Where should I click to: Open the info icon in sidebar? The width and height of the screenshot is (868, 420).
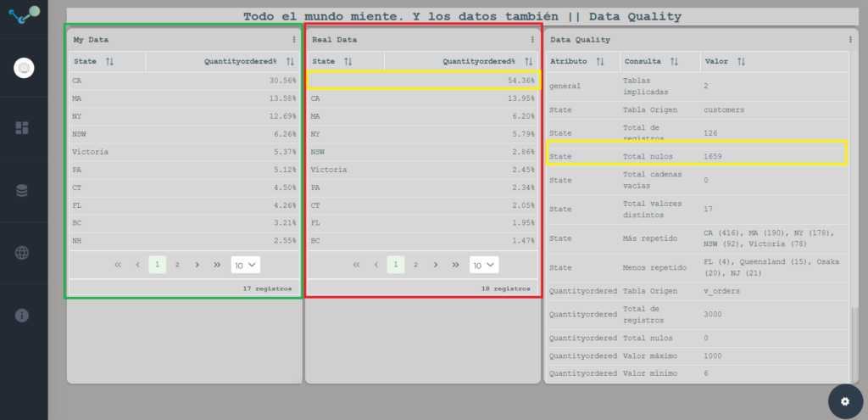pyautogui.click(x=22, y=316)
